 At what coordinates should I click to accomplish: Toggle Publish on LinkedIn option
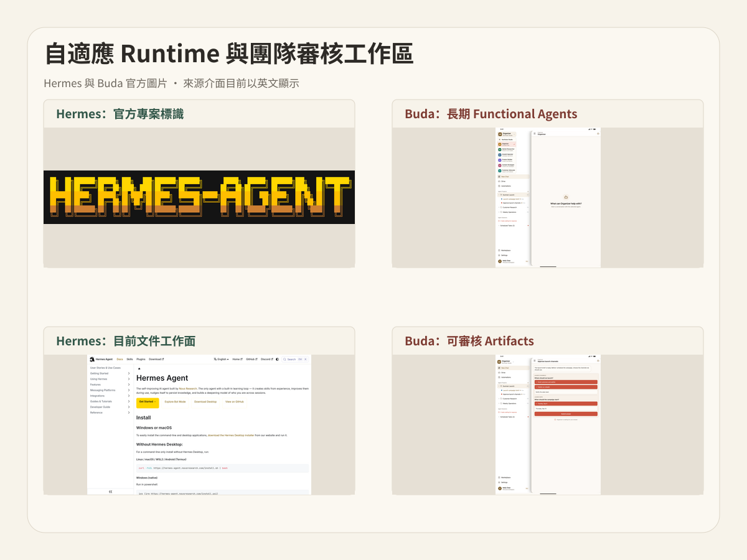566,387
